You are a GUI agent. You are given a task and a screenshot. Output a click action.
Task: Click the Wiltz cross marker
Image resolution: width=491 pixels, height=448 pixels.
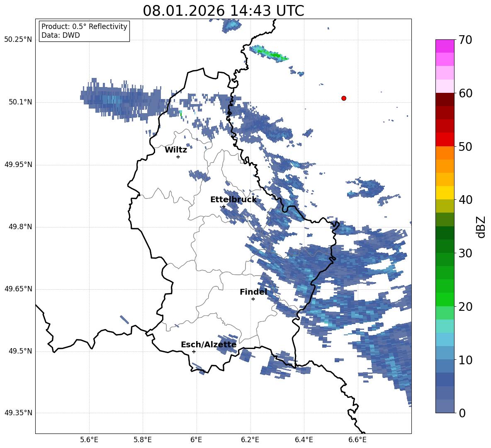click(178, 157)
